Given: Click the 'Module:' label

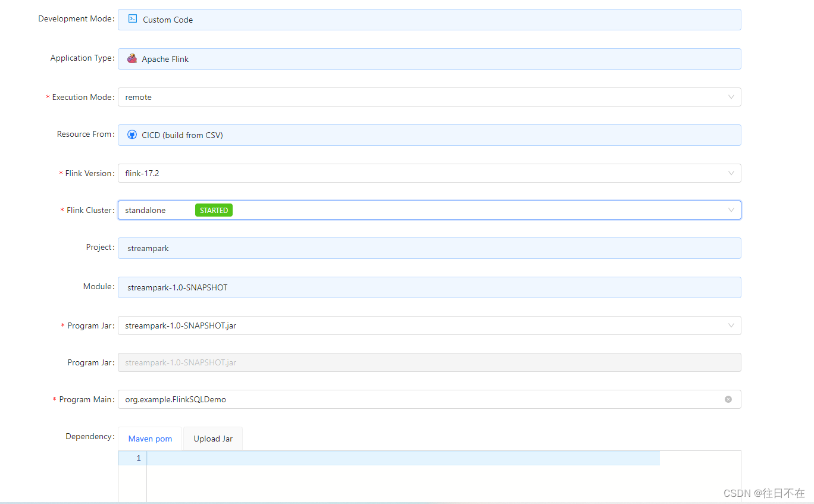Looking at the screenshot, I should point(99,286).
